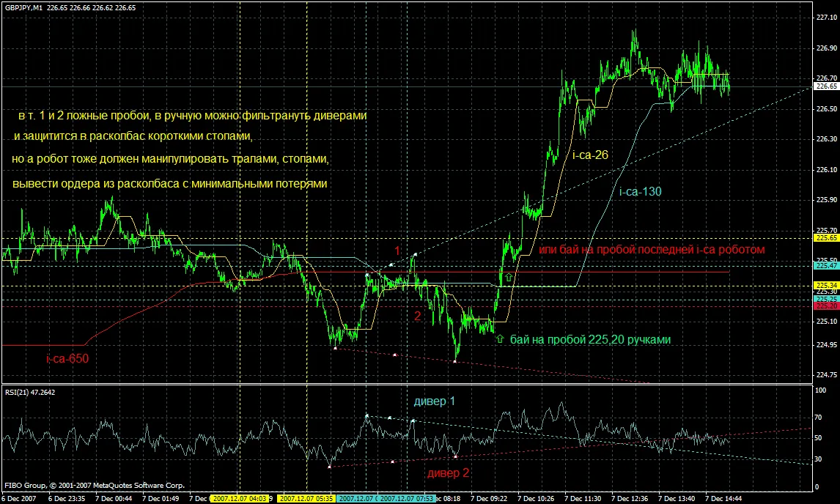Image resolution: width=840 pixels, height=504 pixels.
Task: Select the yellow 'i-ca-26' line label
Action: click(589, 155)
